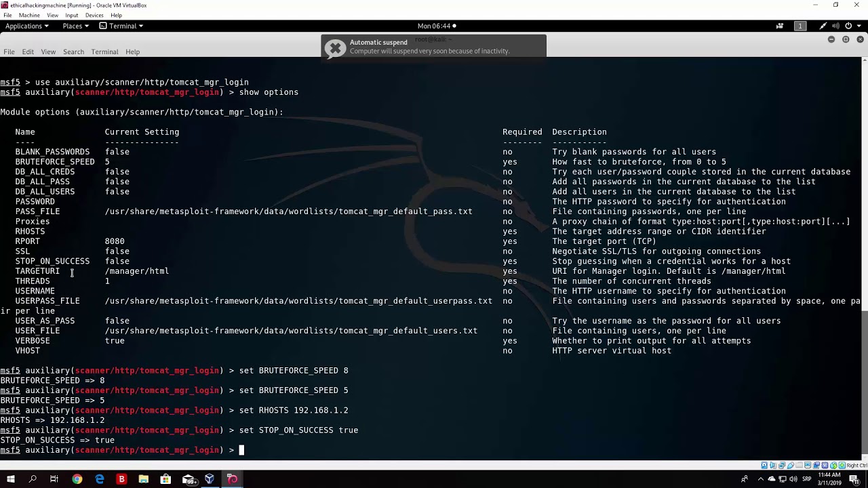
Task: Open the Terminal app menu in top panel
Action: pyautogui.click(x=122, y=26)
